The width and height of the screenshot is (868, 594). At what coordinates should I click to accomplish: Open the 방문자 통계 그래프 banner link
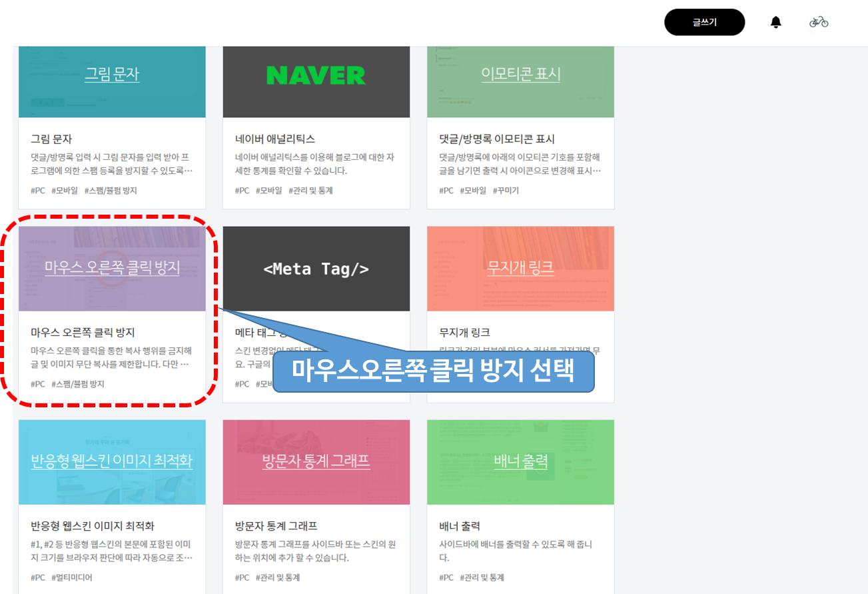point(316,461)
